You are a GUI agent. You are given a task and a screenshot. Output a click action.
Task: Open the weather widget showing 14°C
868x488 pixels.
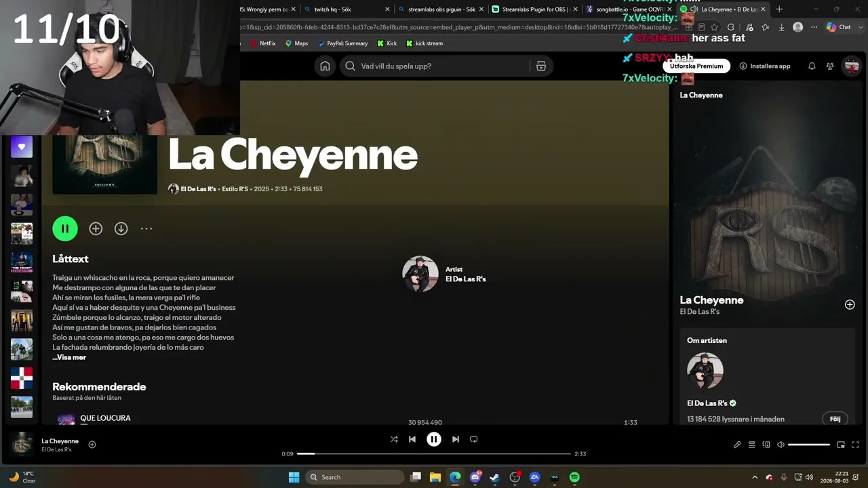pos(22,477)
